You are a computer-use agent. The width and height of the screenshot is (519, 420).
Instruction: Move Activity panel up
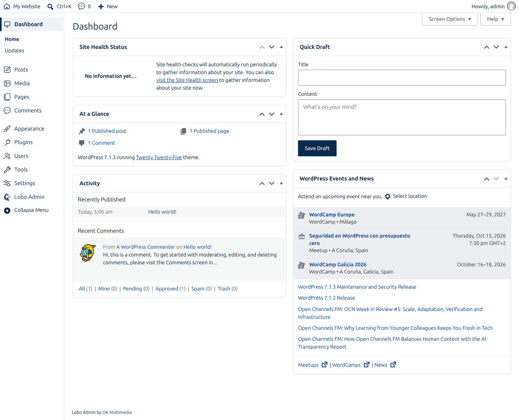(262, 184)
